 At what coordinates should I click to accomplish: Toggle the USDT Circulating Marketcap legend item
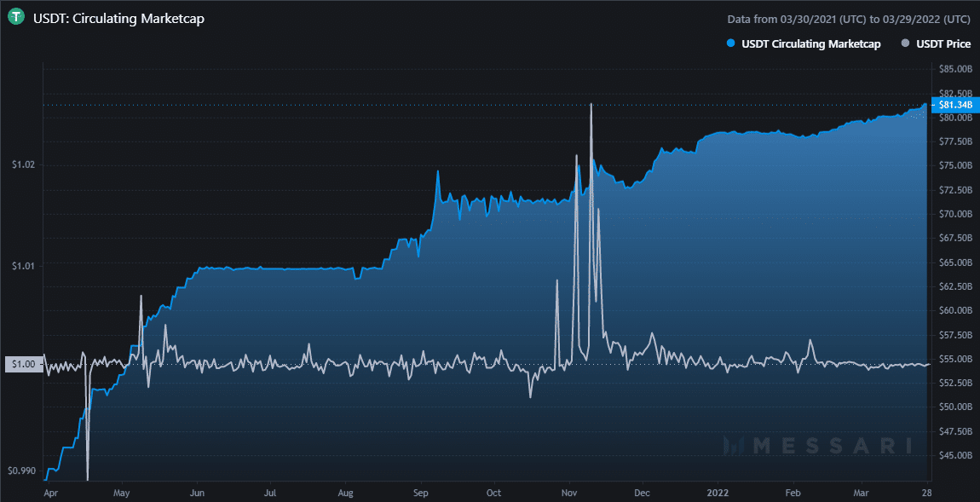click(805, 44)
